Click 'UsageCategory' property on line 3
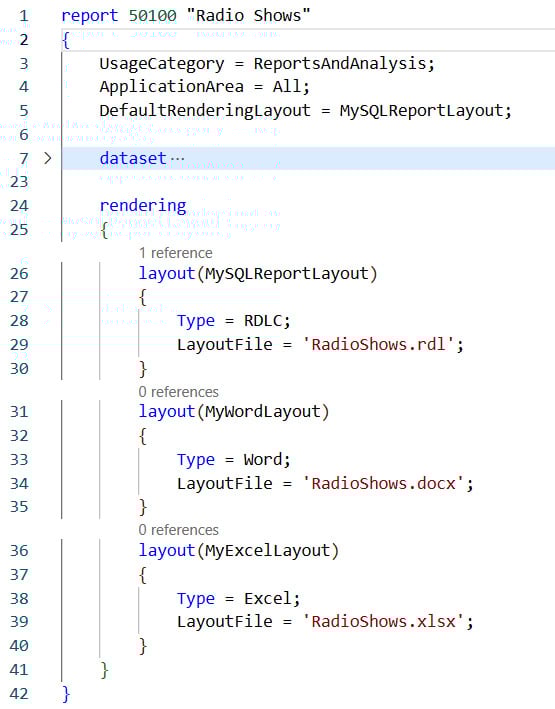 click(x=162, y=64)
